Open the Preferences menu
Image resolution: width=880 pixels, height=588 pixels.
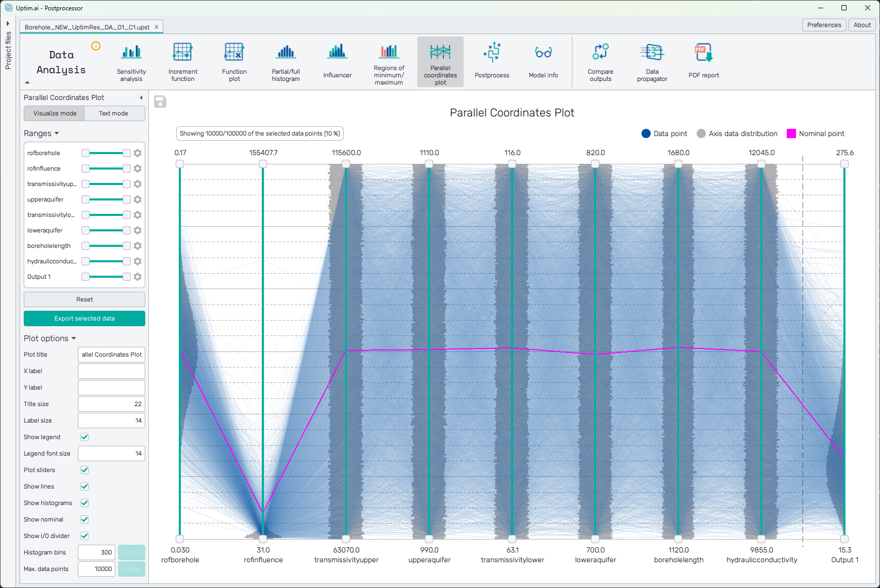(824, 25)
